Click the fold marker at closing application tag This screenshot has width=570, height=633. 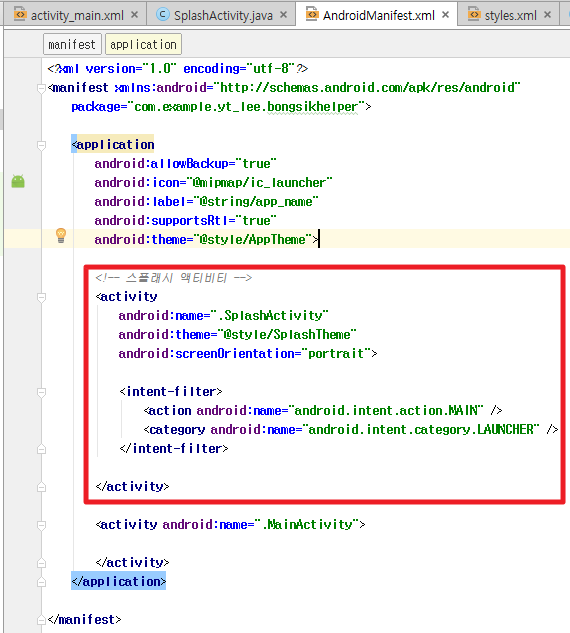(x=41, y=582)
